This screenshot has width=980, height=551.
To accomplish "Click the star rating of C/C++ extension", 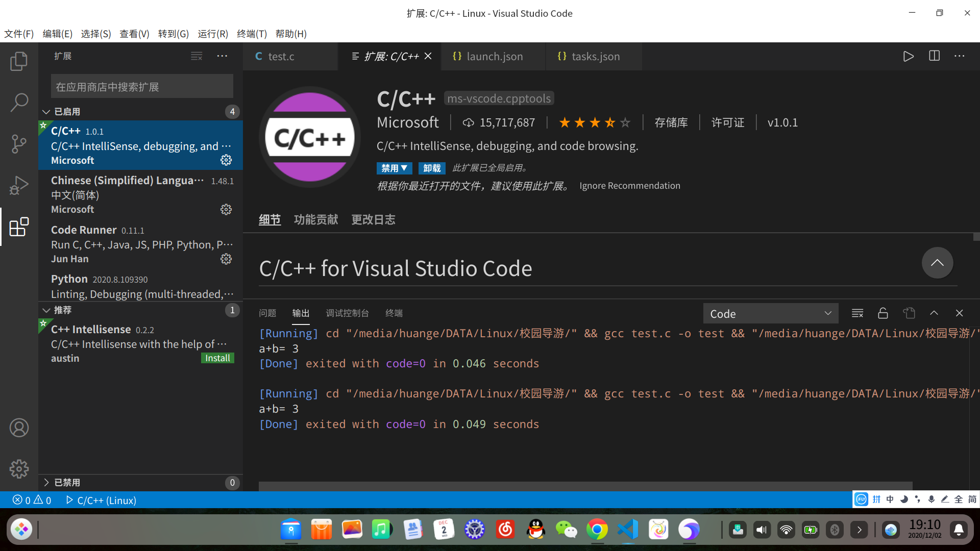I will [x=595, y=122].
